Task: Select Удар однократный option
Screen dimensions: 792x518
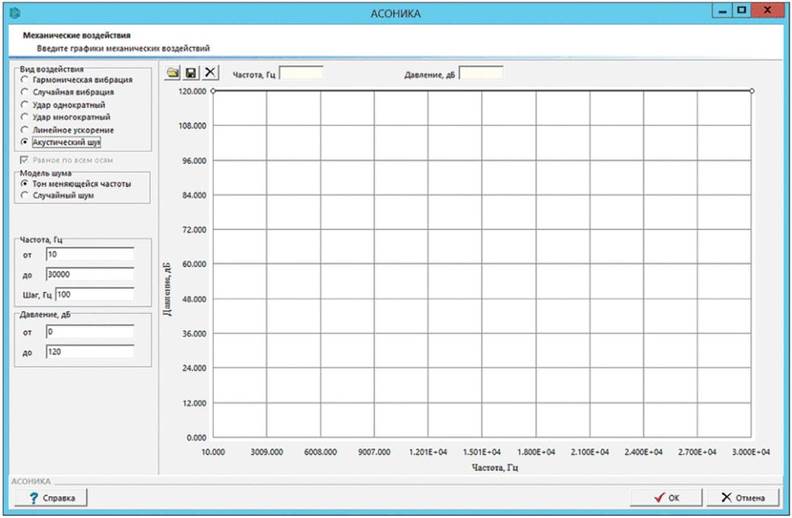Action: click(x=25, y=104)
